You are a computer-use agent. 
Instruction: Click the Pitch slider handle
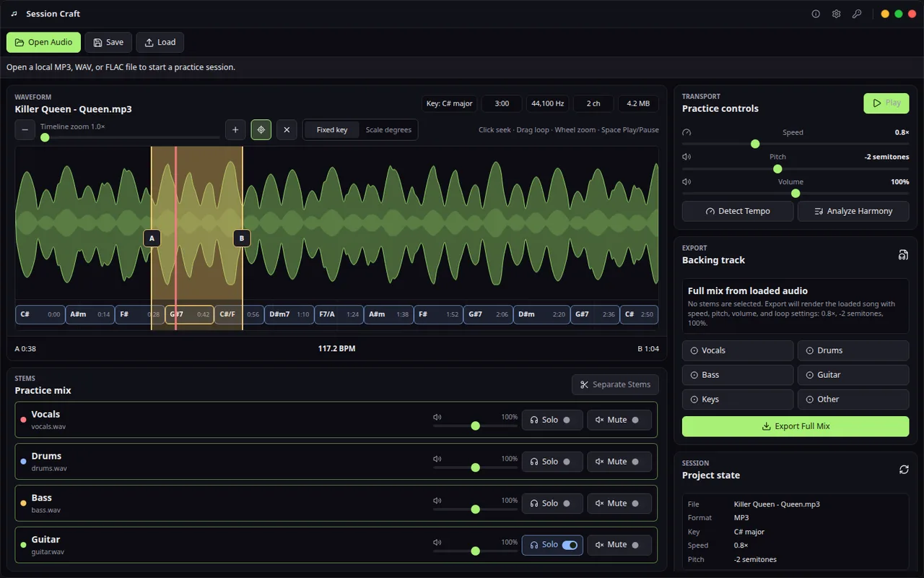[x=777, y=169]
